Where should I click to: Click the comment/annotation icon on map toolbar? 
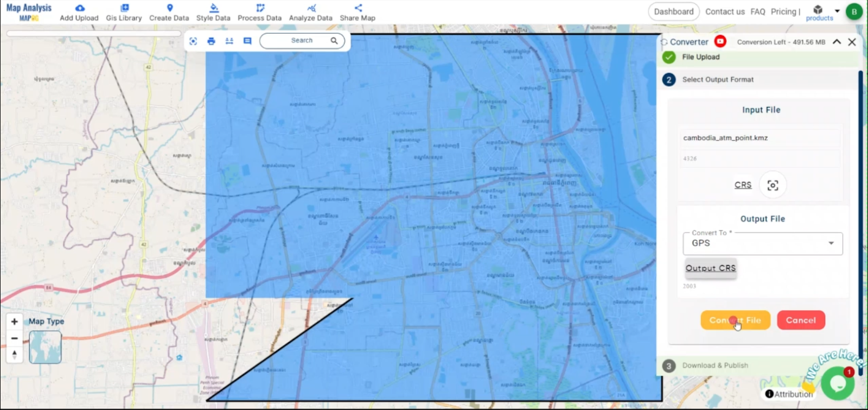coord(247,41)
